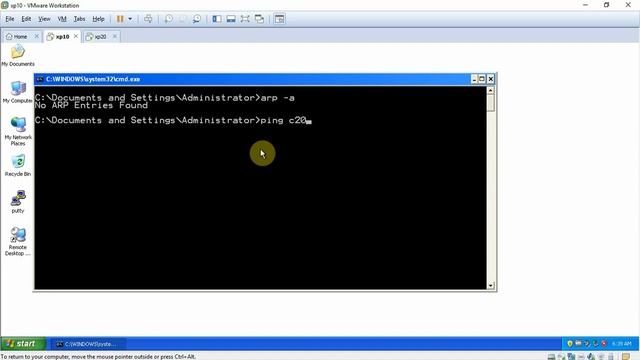Click the VMware message log status icon
Image resolution: width=640 pixels, height=360 pixels.
click(626, 357)
